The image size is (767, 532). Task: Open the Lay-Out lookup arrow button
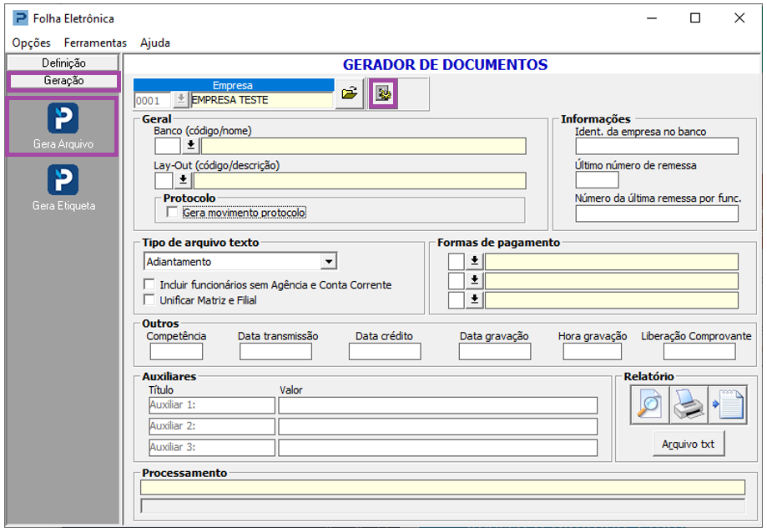point(184,180)
